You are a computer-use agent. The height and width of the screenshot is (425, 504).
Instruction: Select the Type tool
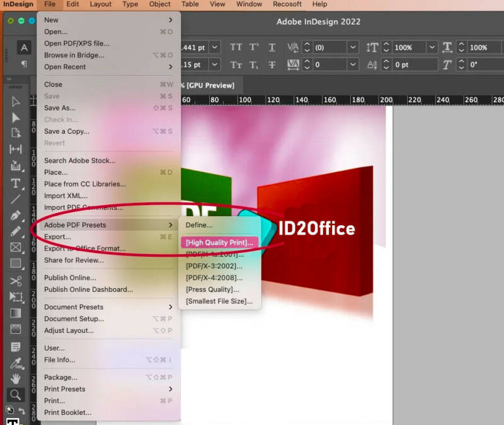[x=15, y=183]
